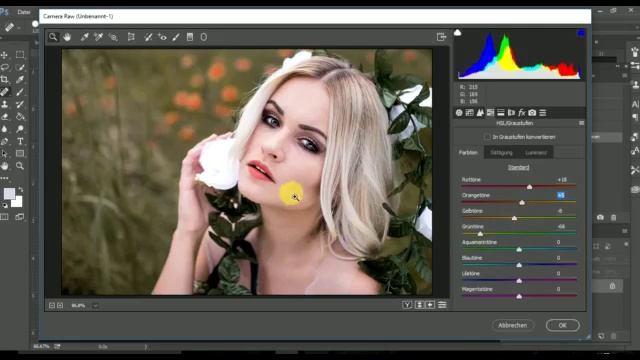Viewport: 640px width, 360px height.
Task: Click the open in full-screen icon
Action: click(441, 37)
